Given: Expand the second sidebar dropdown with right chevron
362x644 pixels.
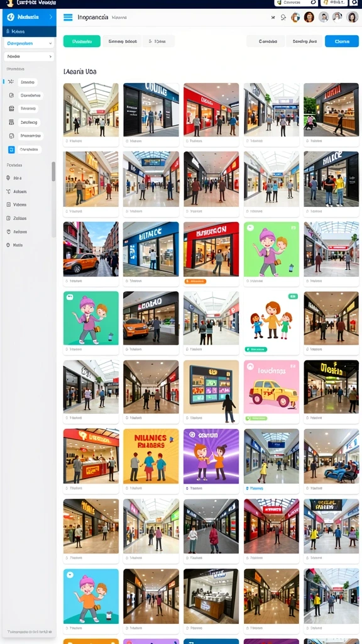Looking at the screenshot, I should [x=29, y=57].
